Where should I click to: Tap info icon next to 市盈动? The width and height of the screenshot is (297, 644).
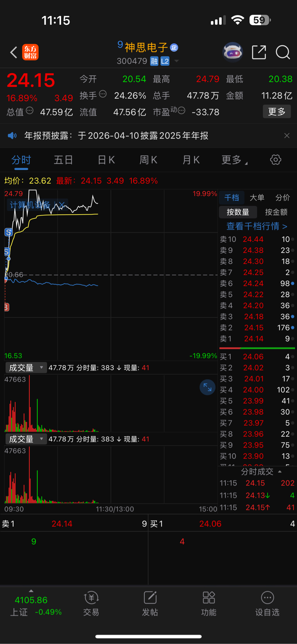click(x=181, y=111)
